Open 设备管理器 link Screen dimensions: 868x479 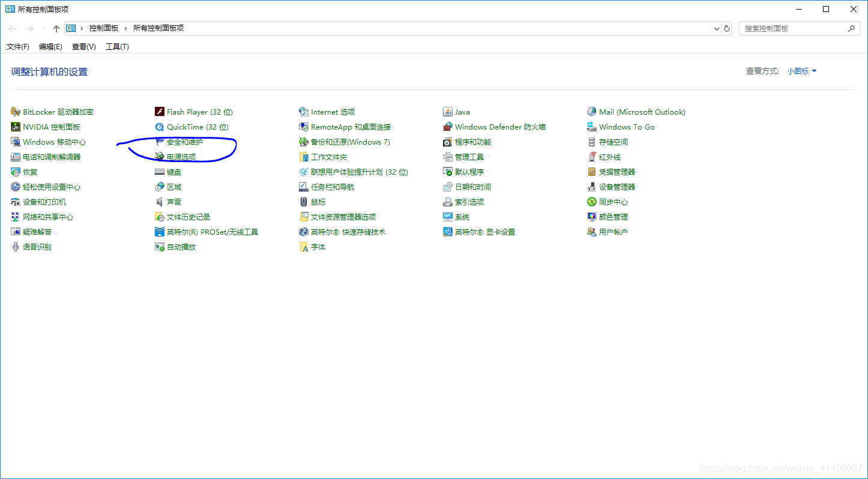click(617, 187)
